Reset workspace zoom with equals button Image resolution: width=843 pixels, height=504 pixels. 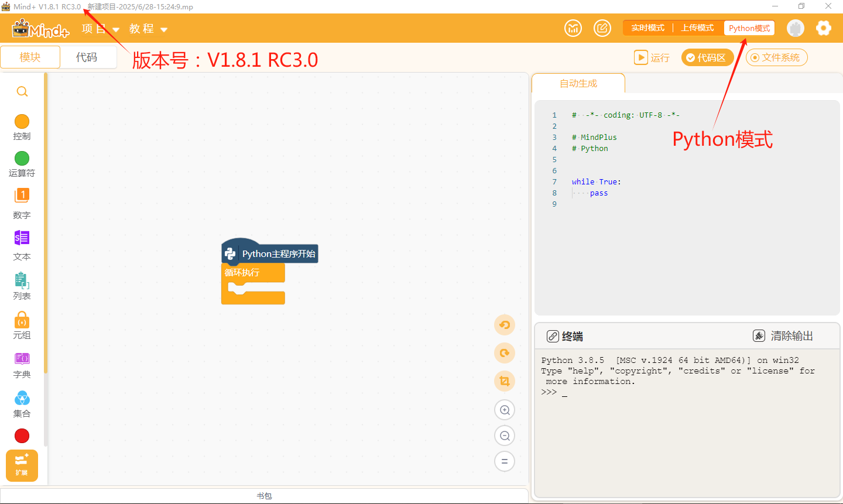505,461
